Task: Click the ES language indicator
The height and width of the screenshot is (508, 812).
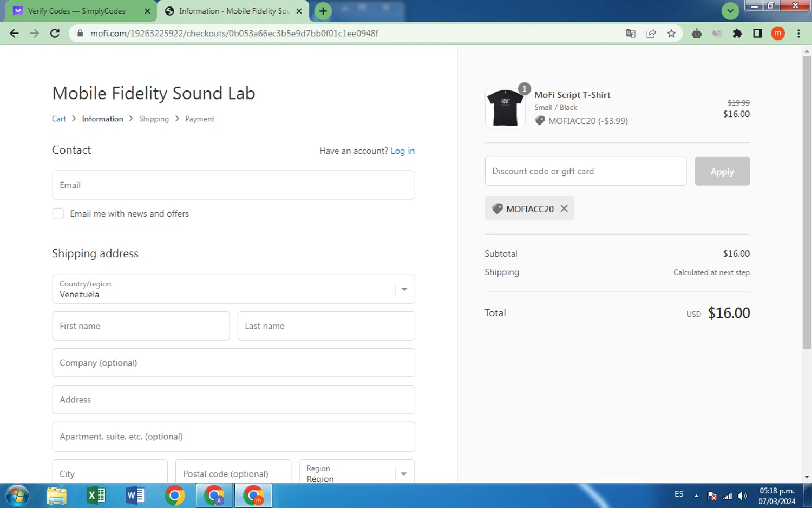Action: pos(679,494)
